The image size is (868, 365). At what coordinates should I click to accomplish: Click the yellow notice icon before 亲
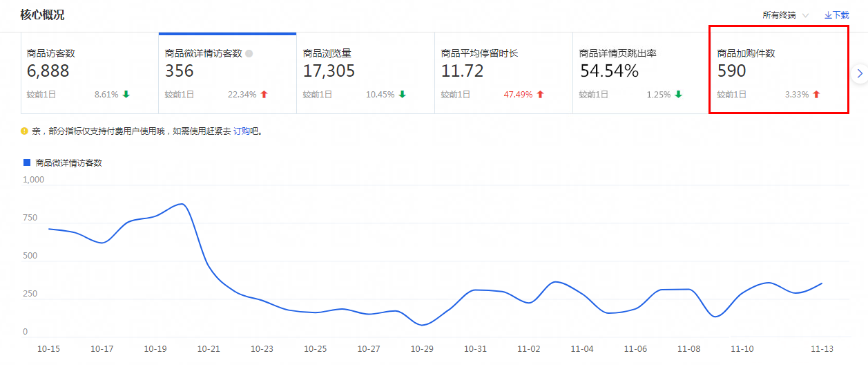tap(24, 131)
